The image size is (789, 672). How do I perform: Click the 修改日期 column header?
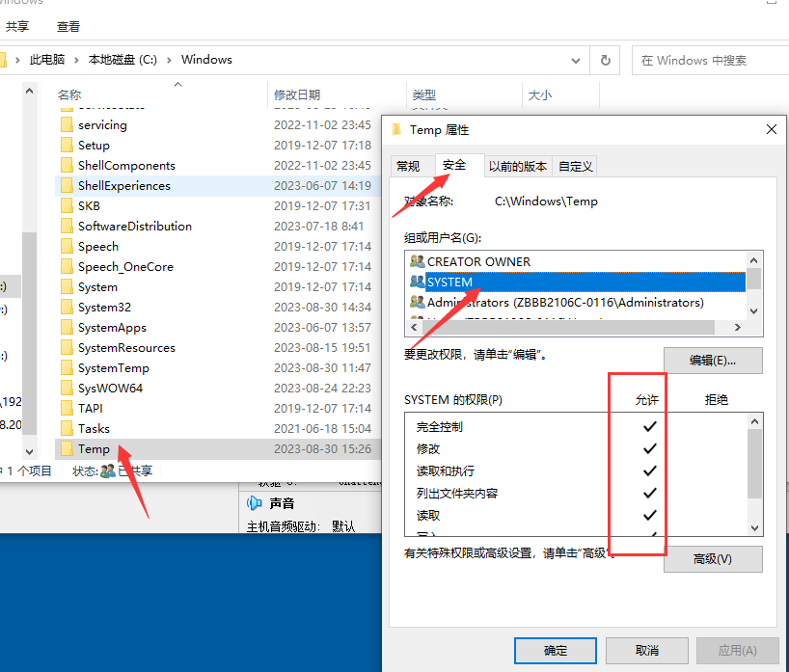click(x=337, y=94)
